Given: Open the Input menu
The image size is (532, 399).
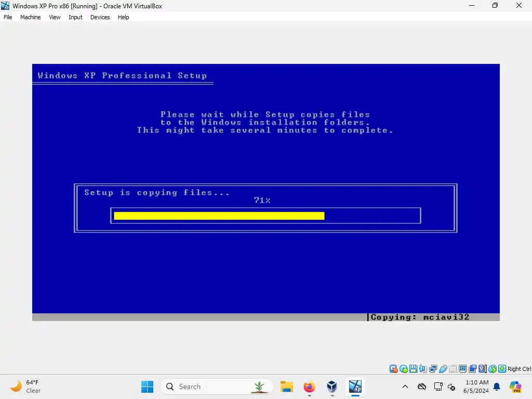Looking at the screenshot, I should pos(75,17).
